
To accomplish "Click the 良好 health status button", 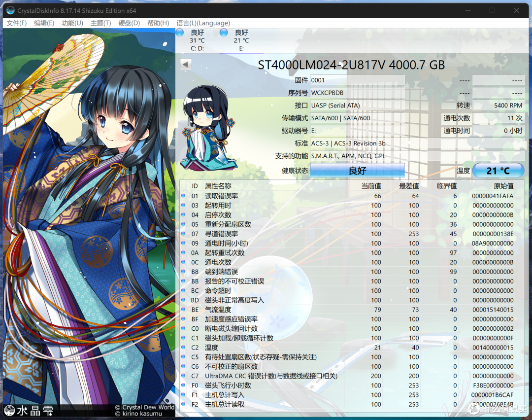I will (357, 171).
